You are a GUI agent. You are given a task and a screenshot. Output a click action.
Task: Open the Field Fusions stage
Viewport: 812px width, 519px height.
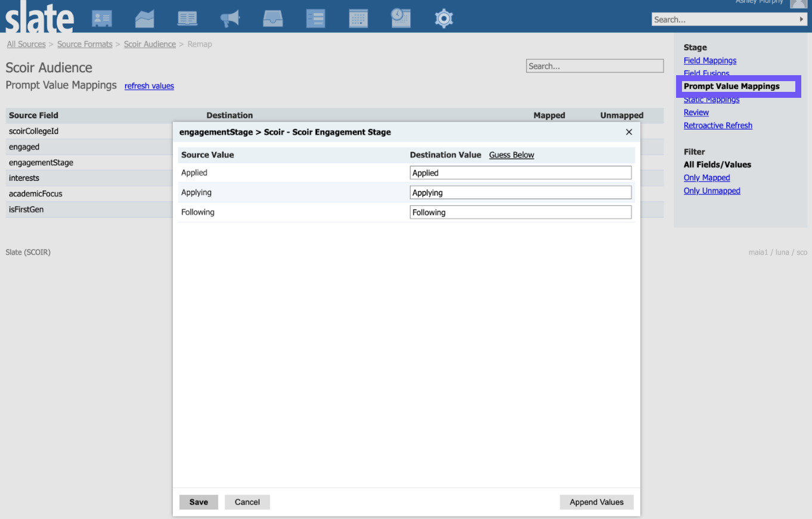[706, 73]
